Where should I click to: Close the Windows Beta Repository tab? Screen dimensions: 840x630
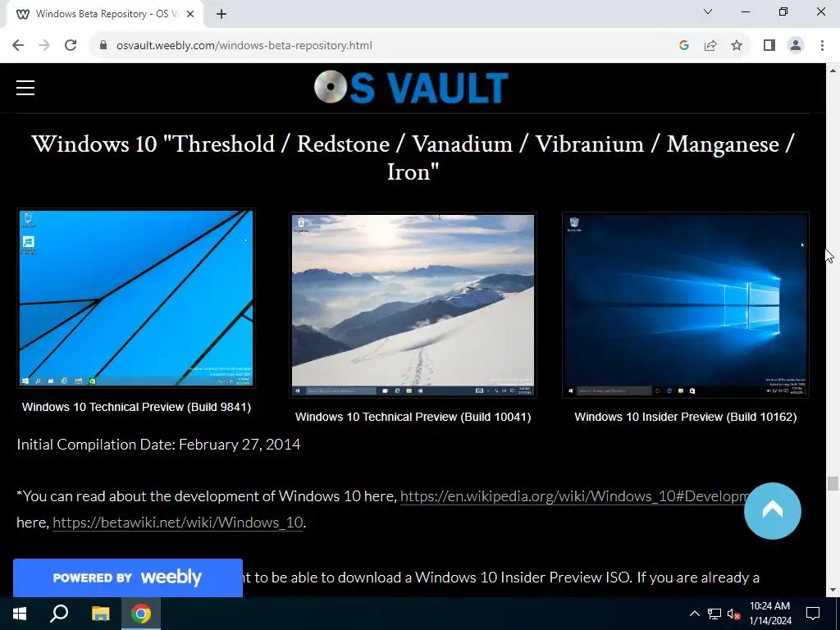[190, 14]
